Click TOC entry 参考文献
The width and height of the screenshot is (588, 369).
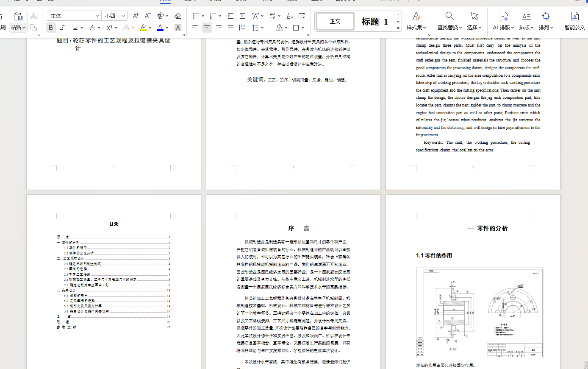coord(114,327)
